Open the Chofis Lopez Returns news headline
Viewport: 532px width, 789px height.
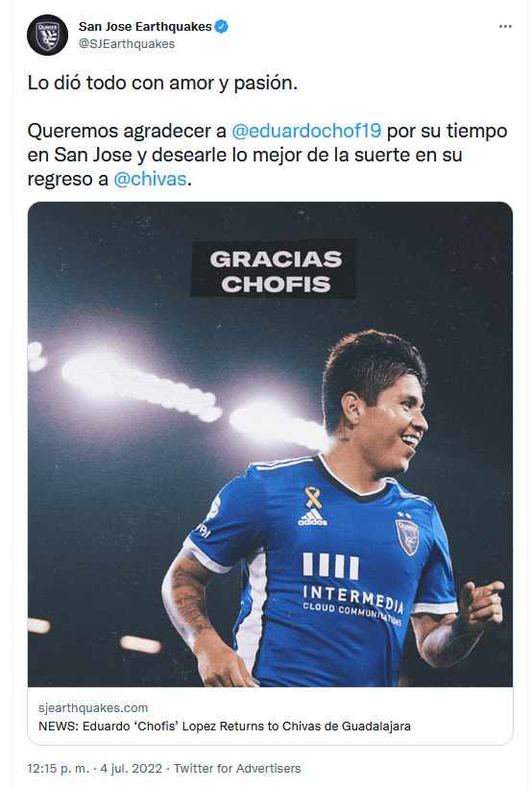click(225, 727)
